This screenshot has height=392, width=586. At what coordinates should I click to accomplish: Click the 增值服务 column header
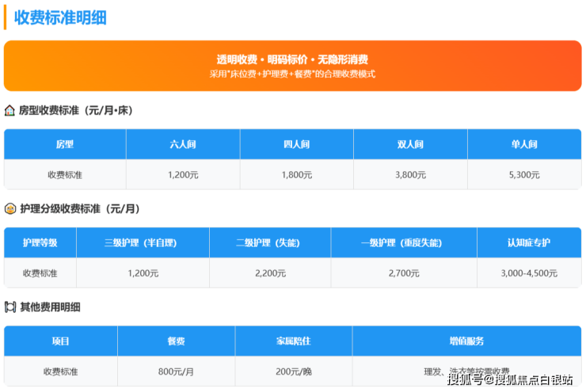(x=466, y=341)
